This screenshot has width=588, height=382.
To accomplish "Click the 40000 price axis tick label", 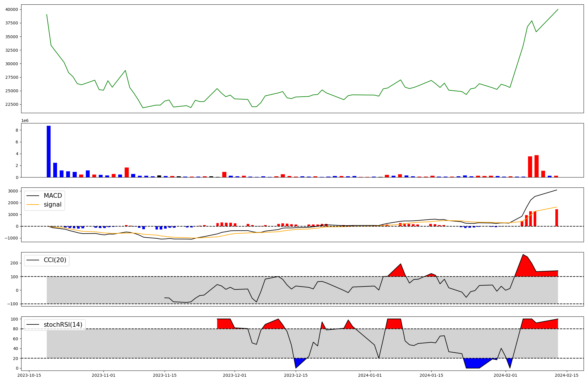I will coord(11,9).
